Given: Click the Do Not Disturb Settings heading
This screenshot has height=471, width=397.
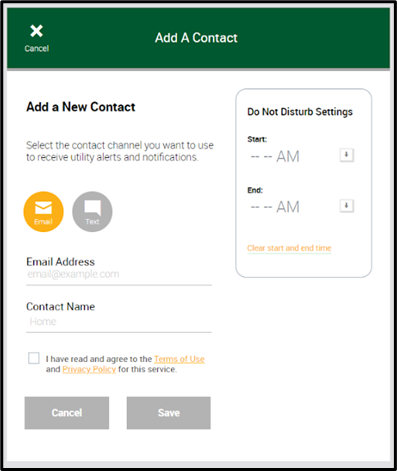Looking at the screenshot, I should pos(300,112).
